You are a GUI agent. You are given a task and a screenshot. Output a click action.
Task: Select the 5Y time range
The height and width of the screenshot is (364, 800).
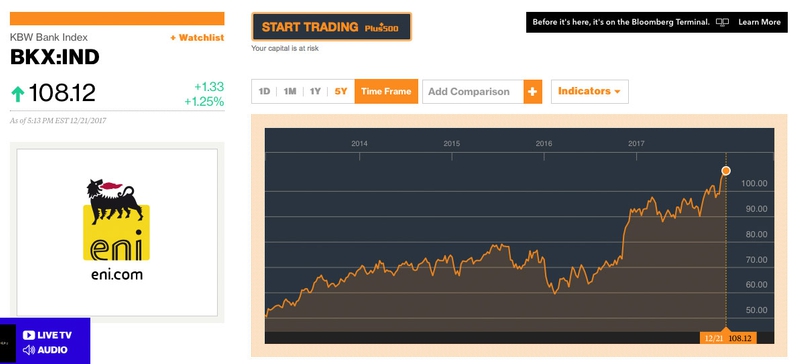pyautogui.click(x=341, y=91)
